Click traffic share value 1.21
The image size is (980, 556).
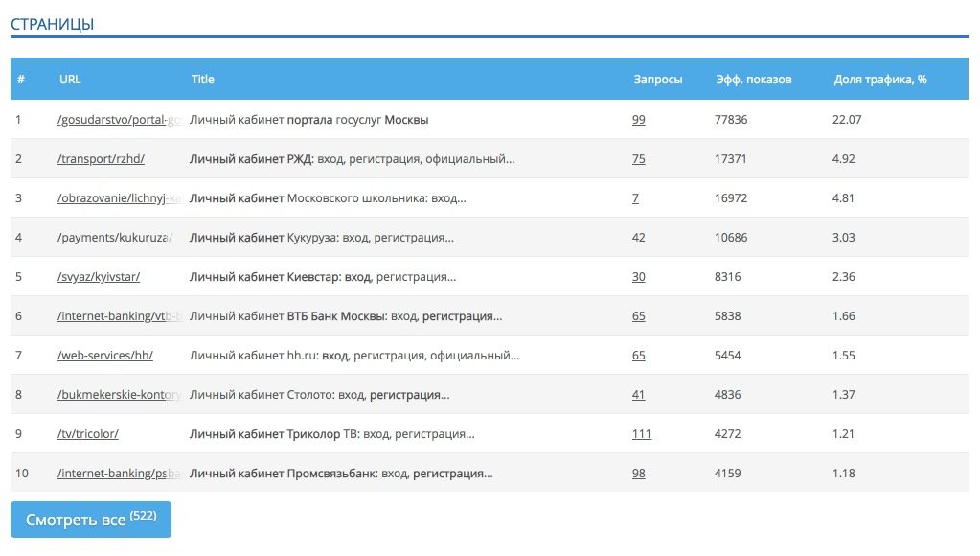pos(843,434)
